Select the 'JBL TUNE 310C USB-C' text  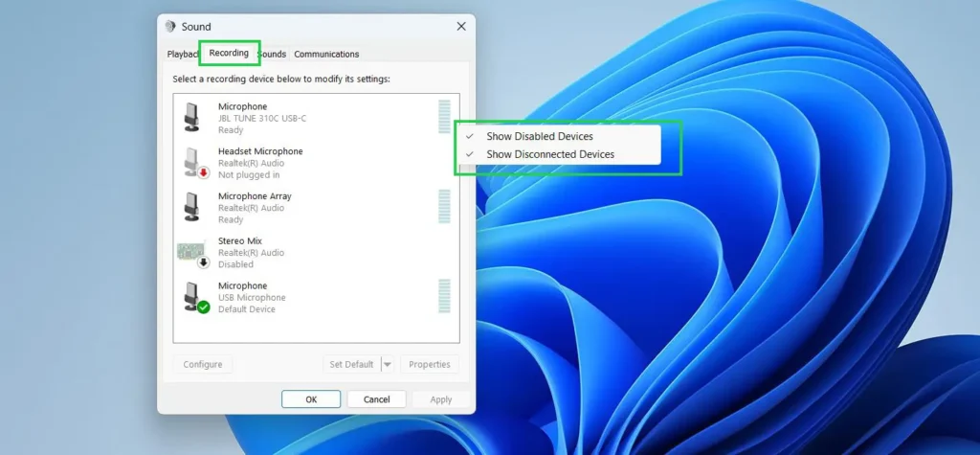pyautogui.click(x=262, y=118)
